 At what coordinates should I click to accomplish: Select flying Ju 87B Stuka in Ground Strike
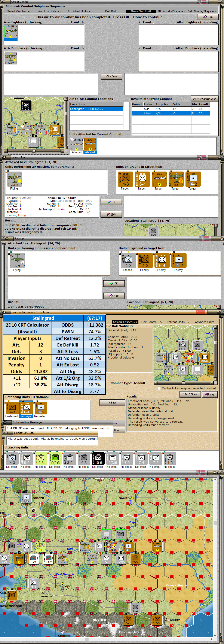click(x=14, y=179)
